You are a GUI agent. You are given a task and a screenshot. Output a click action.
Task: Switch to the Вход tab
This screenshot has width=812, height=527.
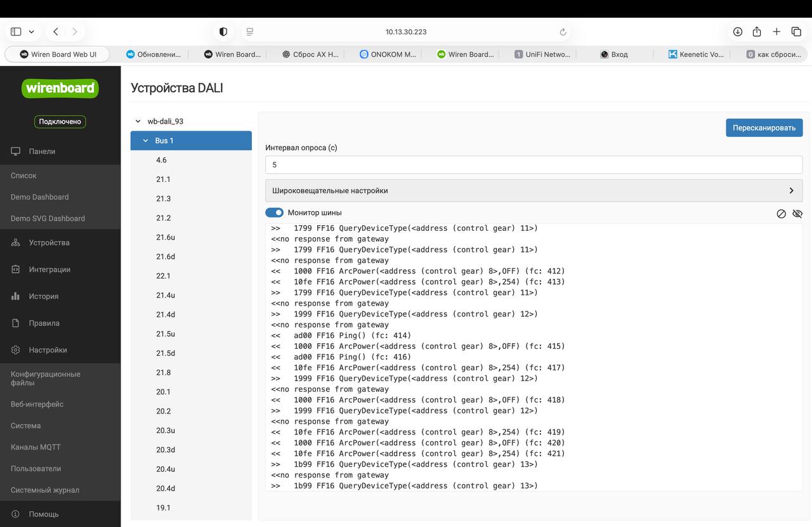tap(614, 55)
